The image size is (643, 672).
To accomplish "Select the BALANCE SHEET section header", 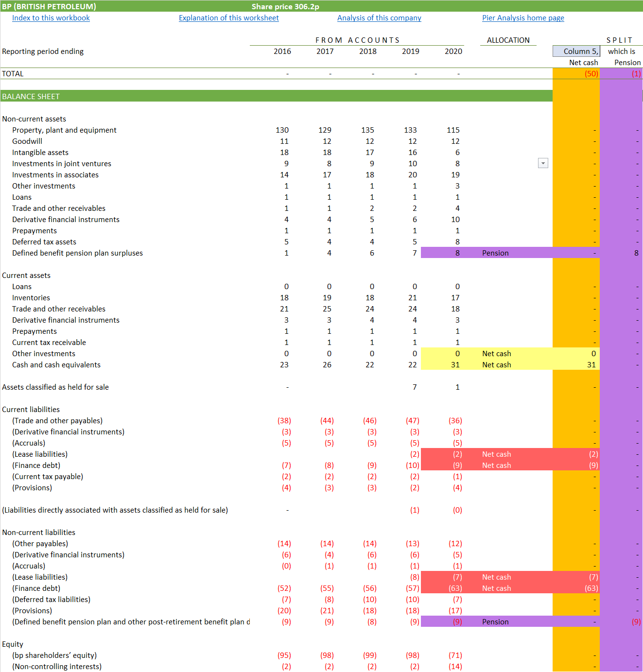I will click(x=277, y=96).
